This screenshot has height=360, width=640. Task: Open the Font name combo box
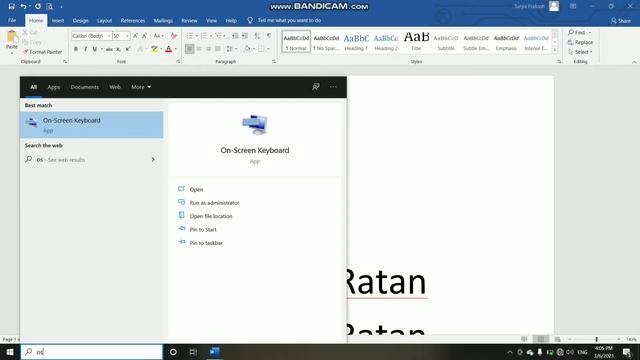tap(91, 36)
